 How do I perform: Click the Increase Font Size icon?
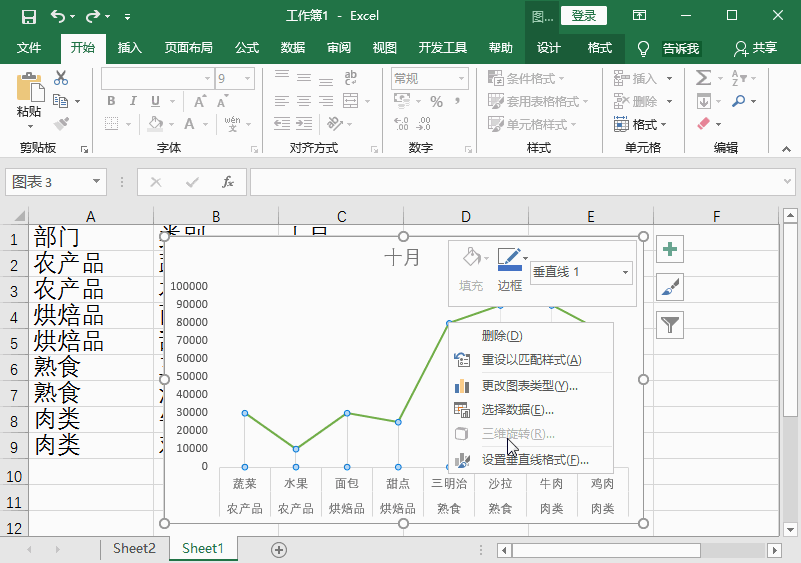point(200,101)
